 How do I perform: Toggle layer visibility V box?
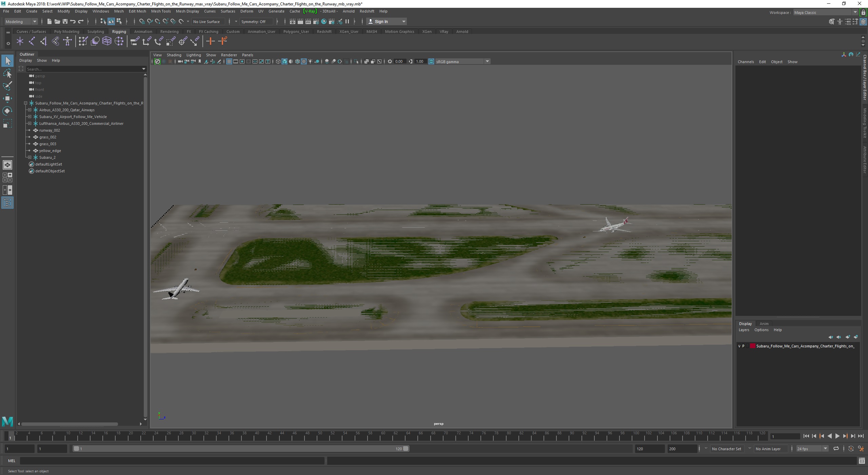739,346
